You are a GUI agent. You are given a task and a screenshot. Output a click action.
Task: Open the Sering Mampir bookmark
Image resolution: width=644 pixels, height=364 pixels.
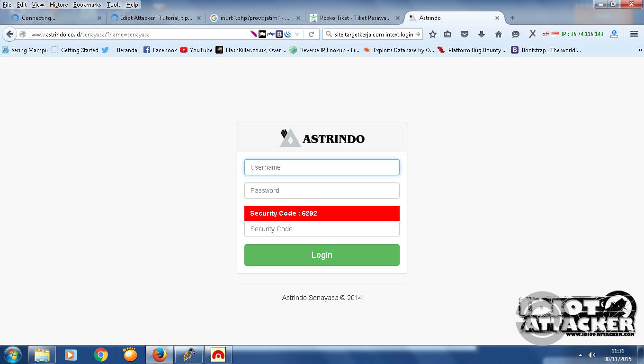coord(25,50)
